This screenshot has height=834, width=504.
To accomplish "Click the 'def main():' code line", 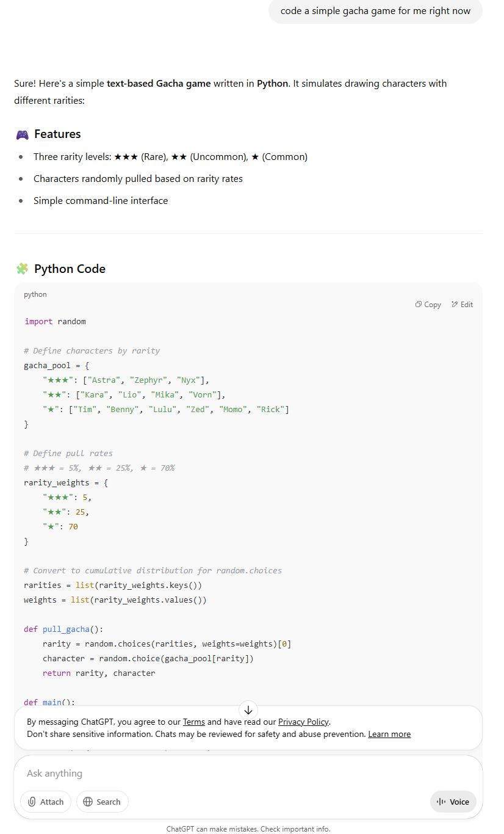I will point(49,702).
